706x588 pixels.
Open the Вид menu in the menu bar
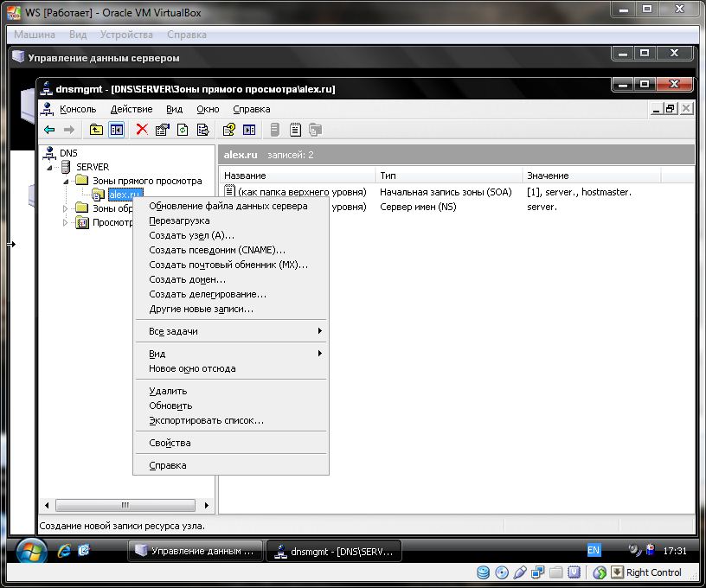coord(174,109)
